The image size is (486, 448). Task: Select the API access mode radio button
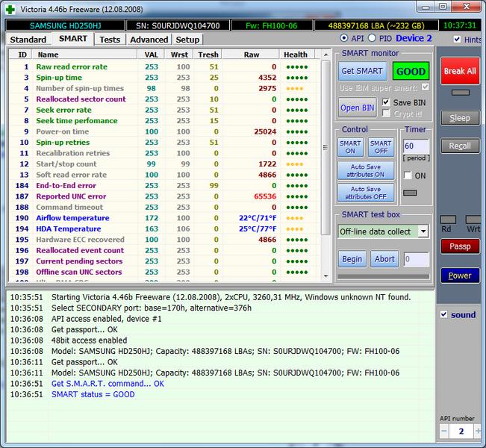tap(343, 38)
